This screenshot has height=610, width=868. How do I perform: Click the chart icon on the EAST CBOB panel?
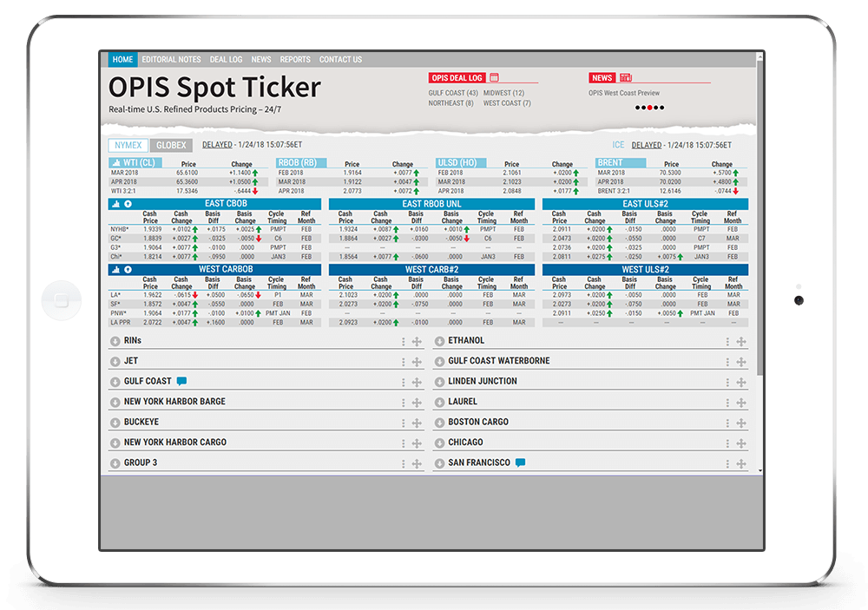[115, 204]
